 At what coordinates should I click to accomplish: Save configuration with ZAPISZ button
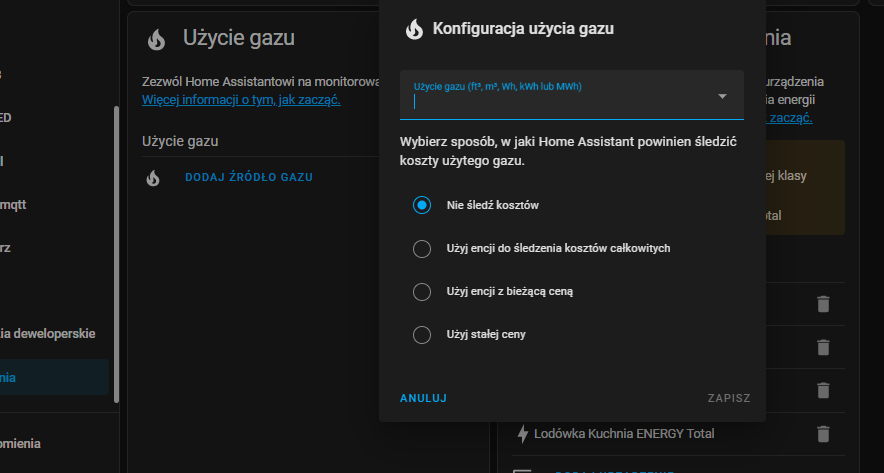coord(729,398)
